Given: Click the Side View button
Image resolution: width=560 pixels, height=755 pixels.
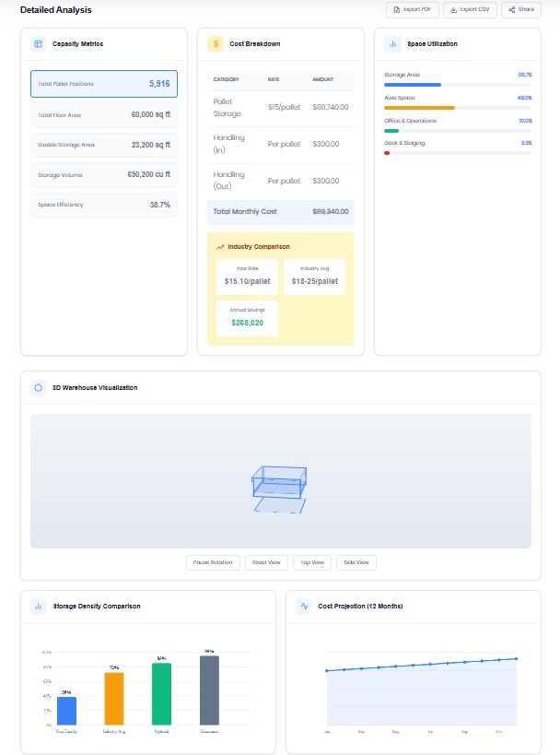Looking at the screenshot, I should 356,562.
